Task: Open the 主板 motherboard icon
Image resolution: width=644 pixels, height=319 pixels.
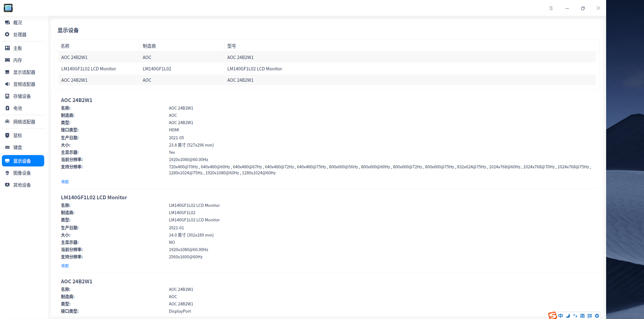Action: [7, 48]
